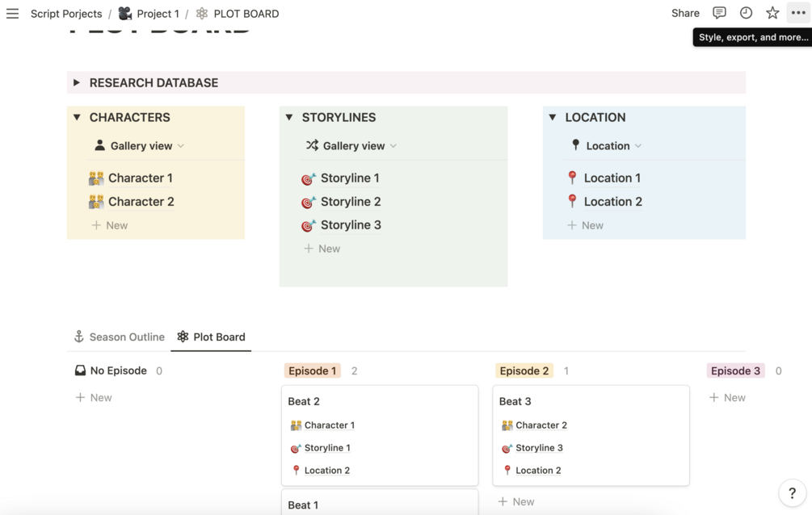
Task: Open the three-dots more options menu
Action: (x=798, y=13)
